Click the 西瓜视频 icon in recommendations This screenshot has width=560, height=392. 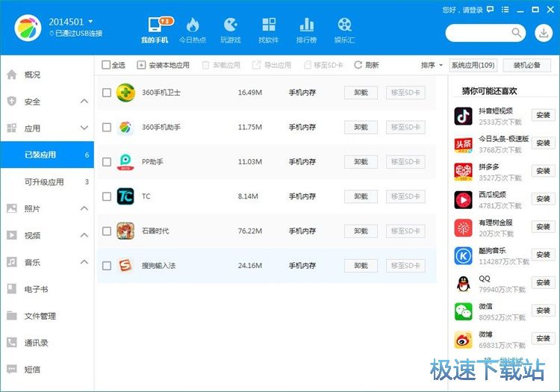click(463, 199)
